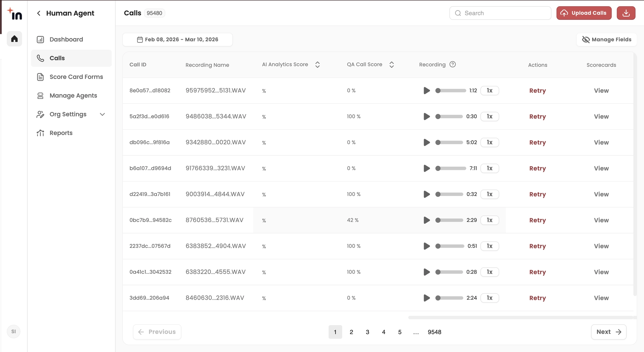The height and width of the screenshot is (352, 644).
Task: Open user avatar SI at bottom
Action: [x=14, y=332]
